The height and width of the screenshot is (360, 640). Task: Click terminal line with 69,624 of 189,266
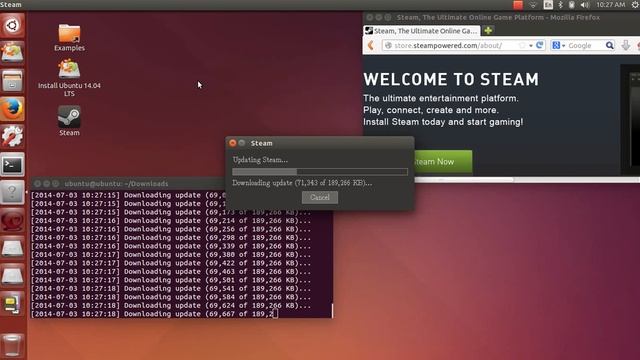171,305
